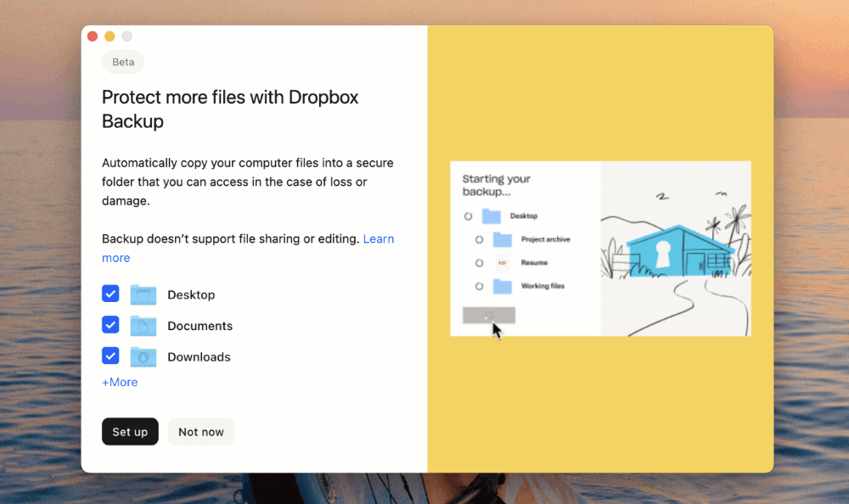This screenshot has width=849, height=504.
Task: Choose Not now to skip backup
Action: point(201,432)
